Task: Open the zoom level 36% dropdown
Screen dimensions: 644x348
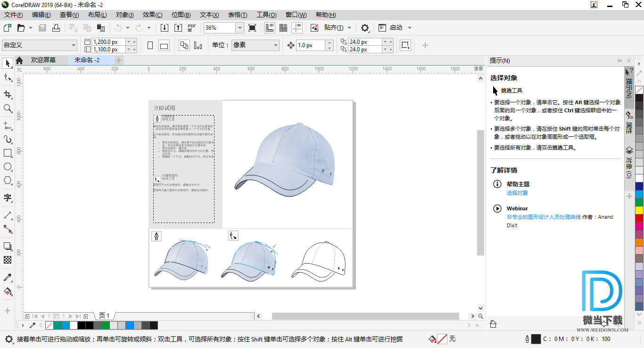Action: 239,28
